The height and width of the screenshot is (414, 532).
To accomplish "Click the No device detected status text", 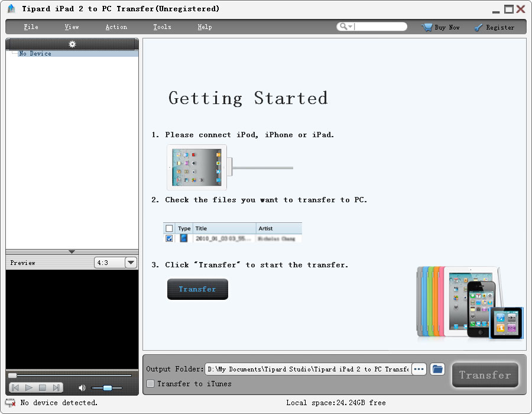I will (59, 403).
